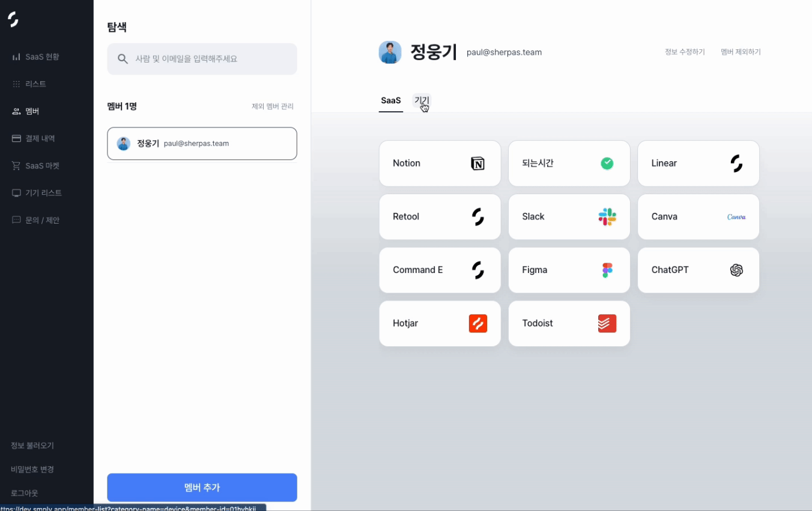This screenshot has width=812, height=511.
Task: Click the 리스트 grid icon
Action: pyautogui.click(x=16, y=84)
